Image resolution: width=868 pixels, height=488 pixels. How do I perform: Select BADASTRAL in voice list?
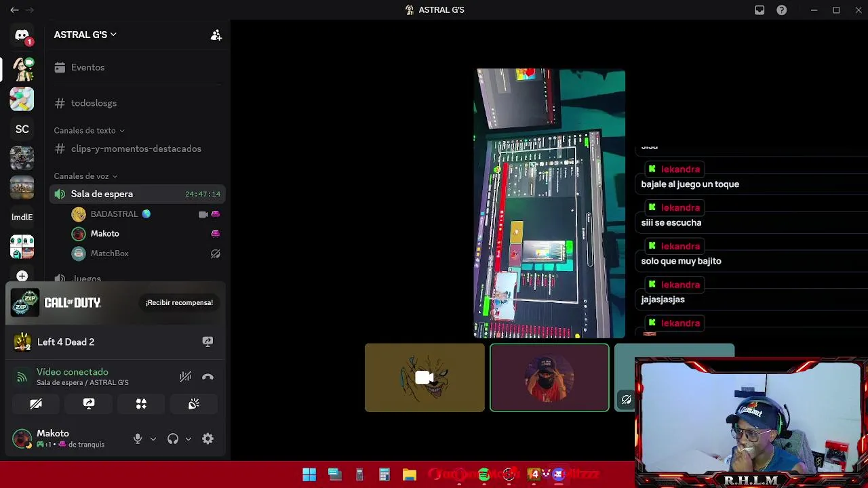pyautogui.click(x=114, y=214)
